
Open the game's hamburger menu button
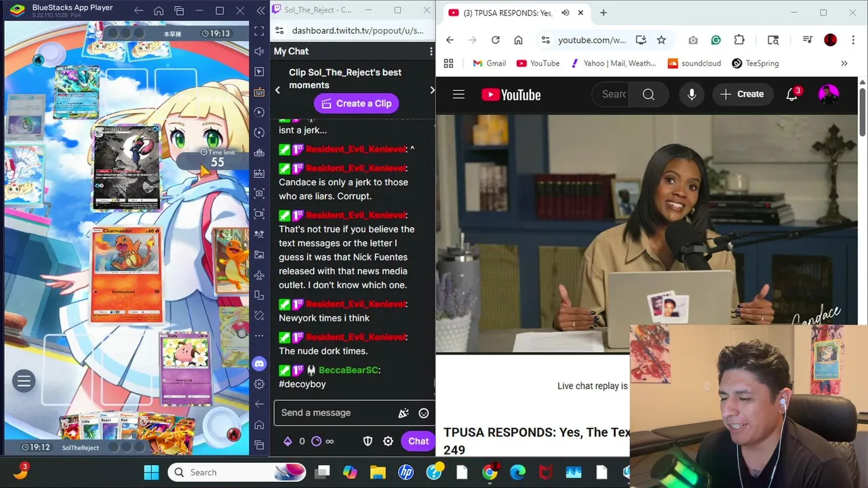24,382
